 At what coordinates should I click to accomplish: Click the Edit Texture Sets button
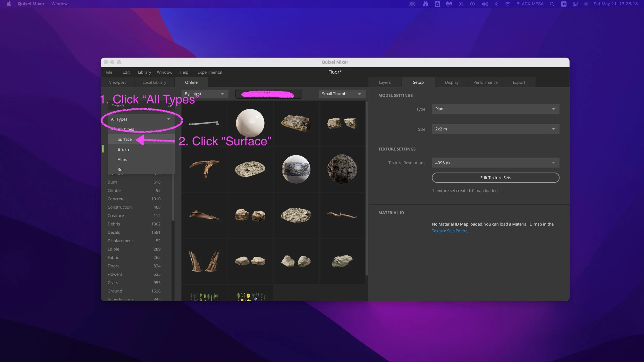(495, 178)
